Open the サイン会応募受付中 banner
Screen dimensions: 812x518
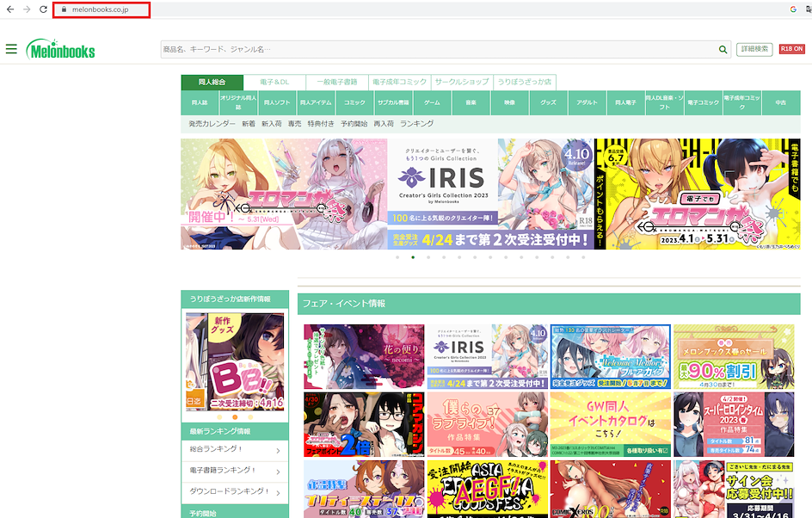734,489
